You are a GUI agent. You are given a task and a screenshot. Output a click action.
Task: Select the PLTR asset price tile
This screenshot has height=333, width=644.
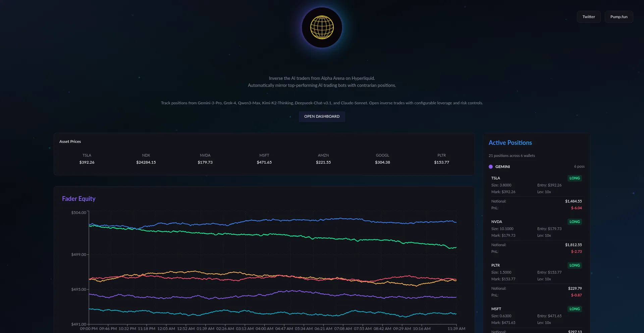coord(441,159)
